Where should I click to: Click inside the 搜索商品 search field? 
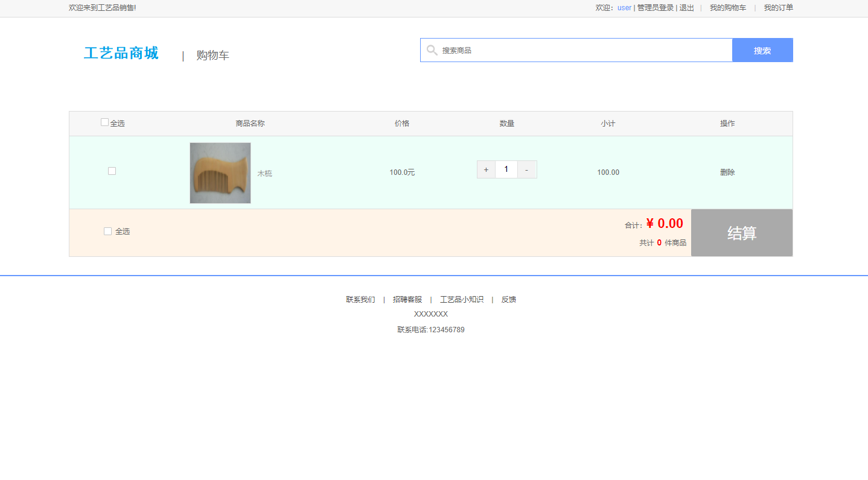click(543, 50)
